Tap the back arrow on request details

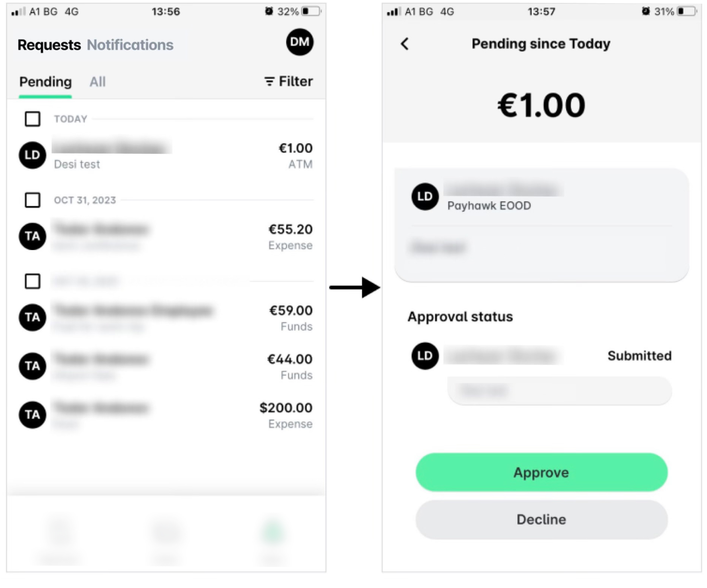coord(404,43)
